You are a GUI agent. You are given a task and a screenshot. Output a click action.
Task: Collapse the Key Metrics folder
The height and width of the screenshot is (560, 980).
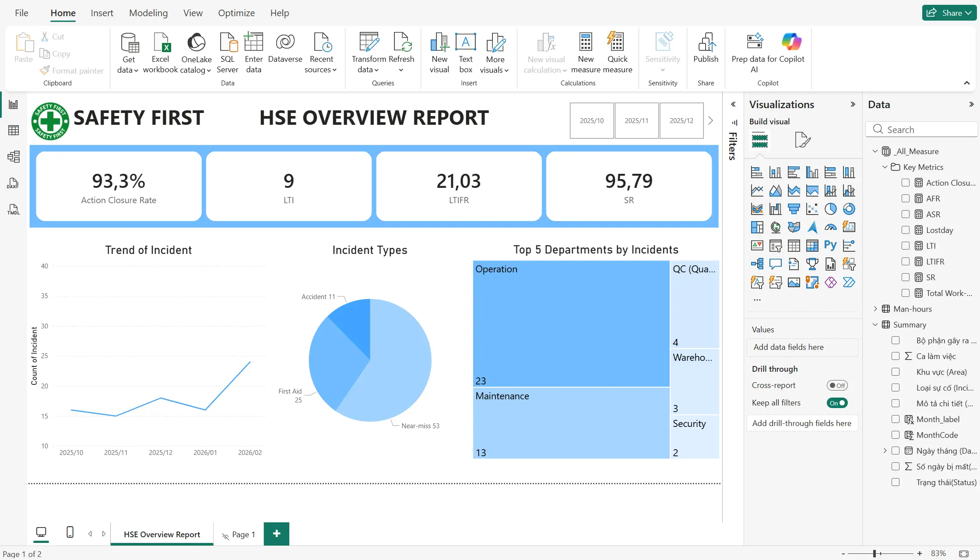[x=885, y=167]
